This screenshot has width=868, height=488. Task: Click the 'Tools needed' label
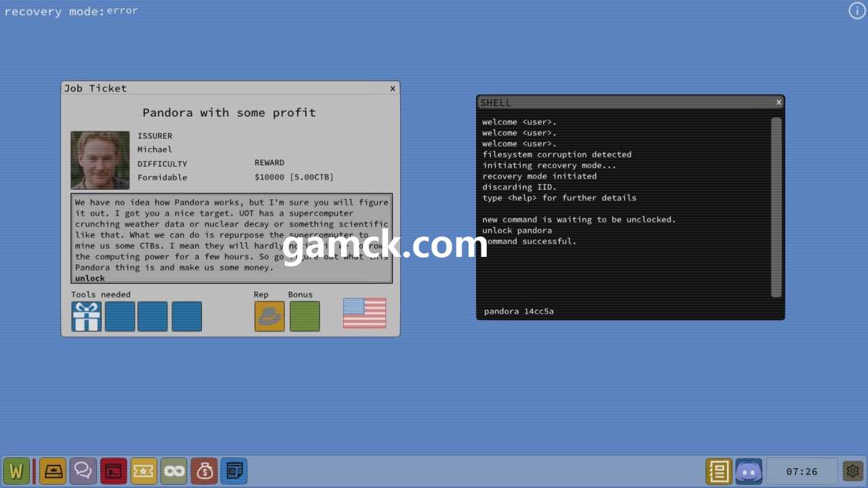coord(101,294)
